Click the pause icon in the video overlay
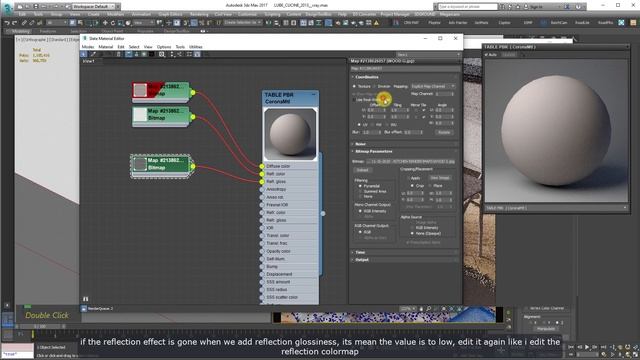 click(x=85, y=299)
